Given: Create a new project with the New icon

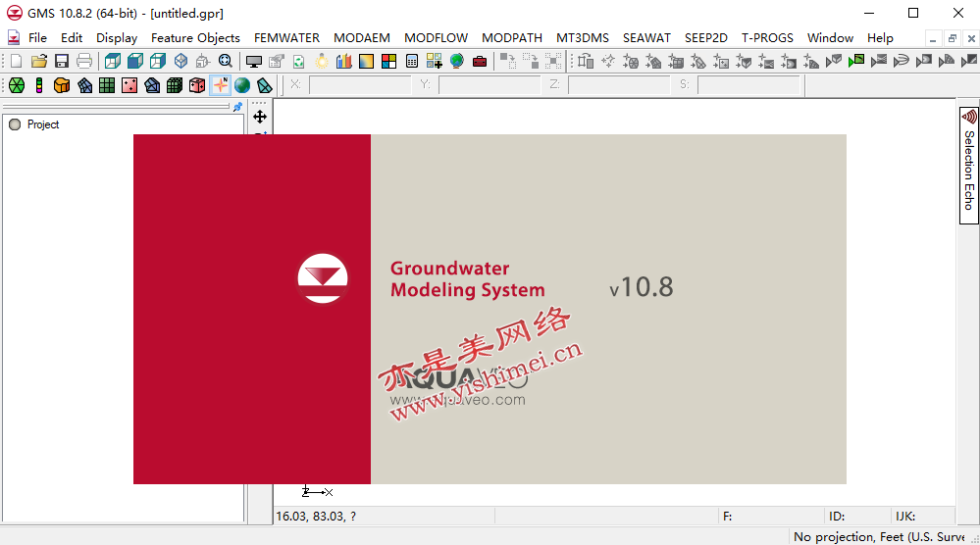Looking at the screenshot, I should tap(17, 61).
